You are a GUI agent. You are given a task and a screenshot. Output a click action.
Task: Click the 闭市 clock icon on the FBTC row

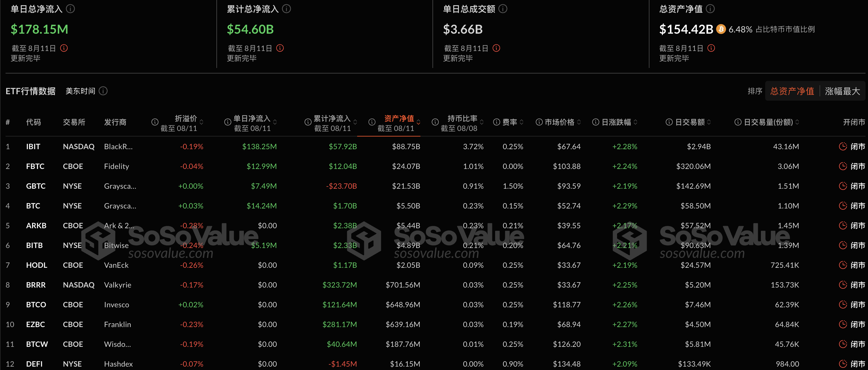tap(843, 166)
